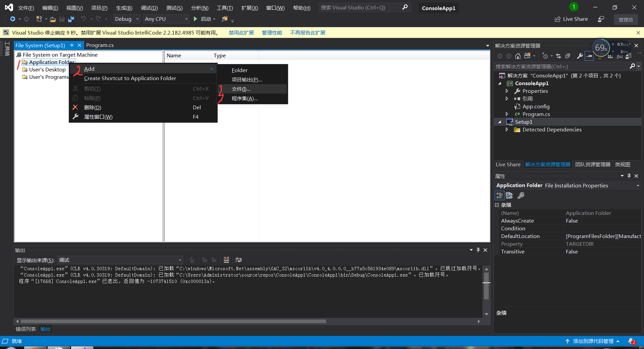Open the output source dropdown showing 调试
The image size is (644, 349).
[x=120, y=260]
